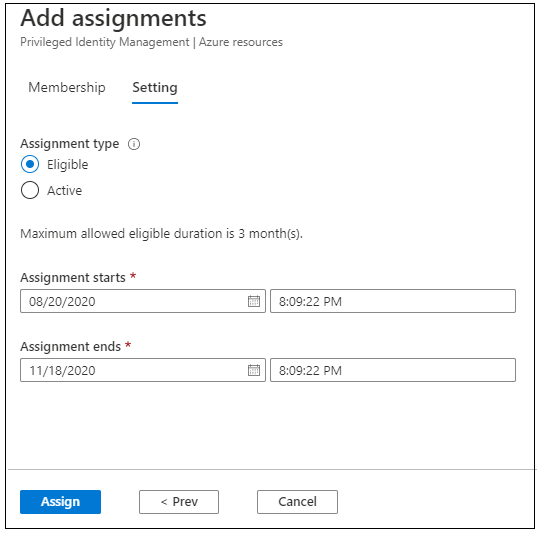Image resolution: width=538 pixels, height=534 pixels.
Task: Click the 'Assignment ends' label
Action: point(70,346)
